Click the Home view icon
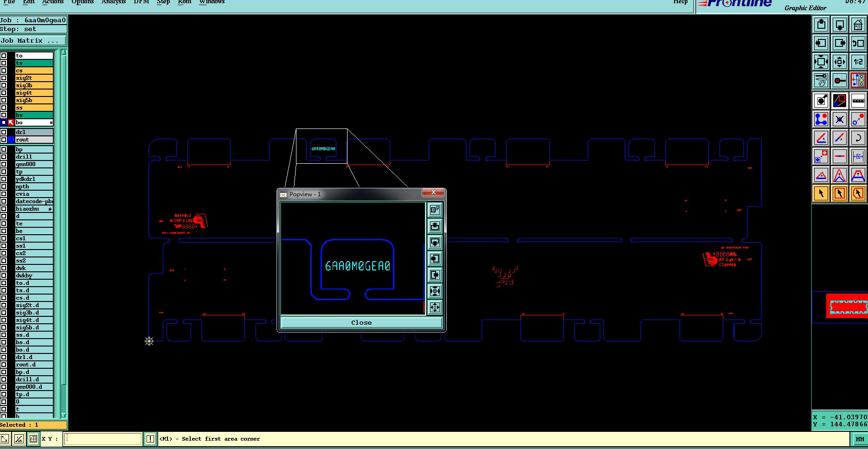The image size is (868, 449). pos(858,25)
